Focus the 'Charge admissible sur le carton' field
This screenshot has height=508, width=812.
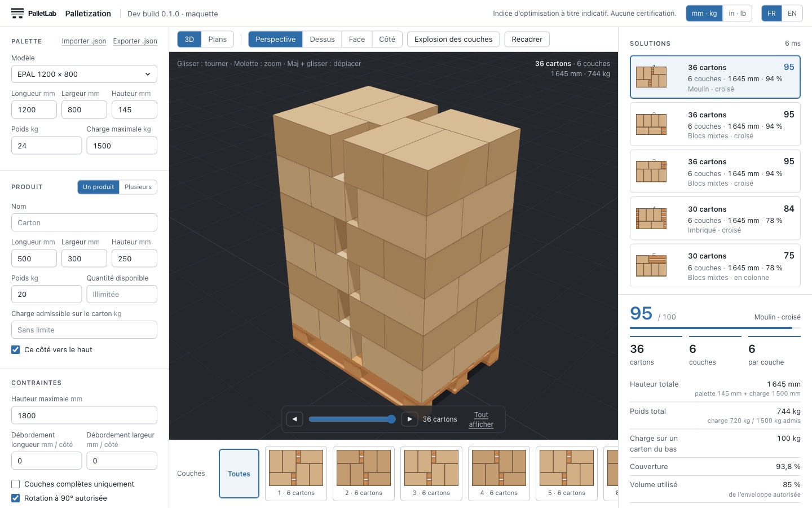(84, 330)
